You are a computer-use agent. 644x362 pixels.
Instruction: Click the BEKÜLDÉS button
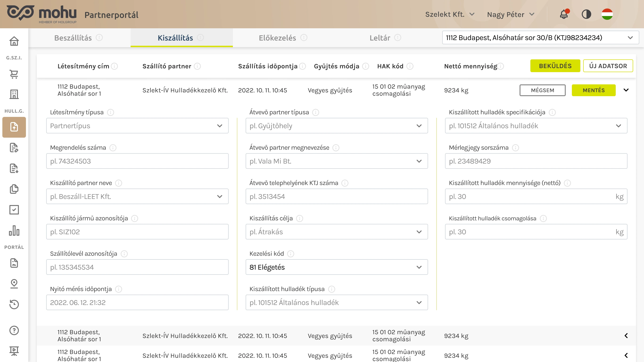(555, 66)
